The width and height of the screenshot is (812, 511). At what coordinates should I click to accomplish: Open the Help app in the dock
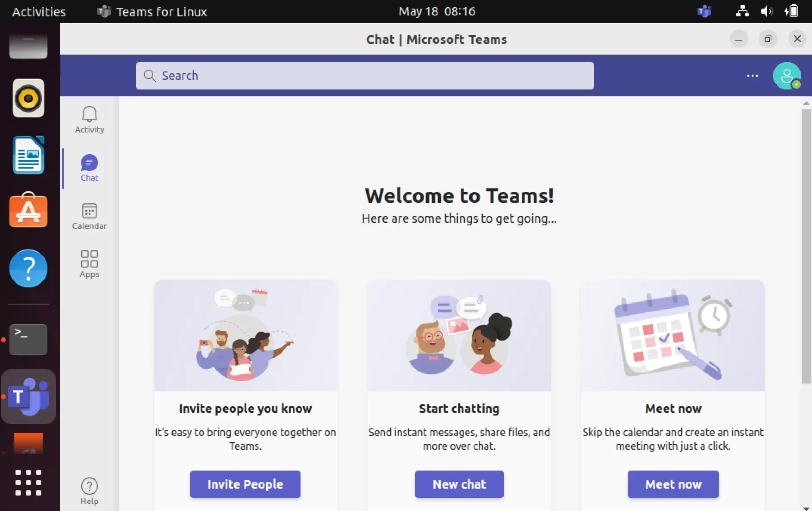point(28,268)
